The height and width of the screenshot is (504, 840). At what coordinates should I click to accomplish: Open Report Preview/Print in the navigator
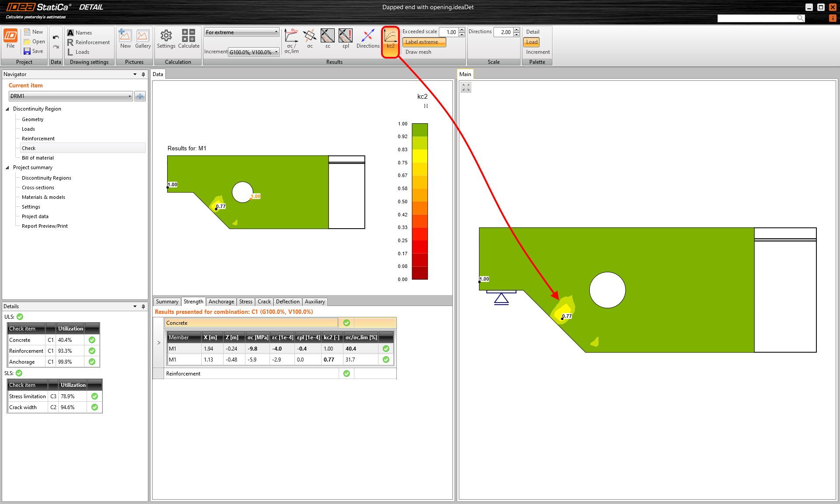pos(45,226)
